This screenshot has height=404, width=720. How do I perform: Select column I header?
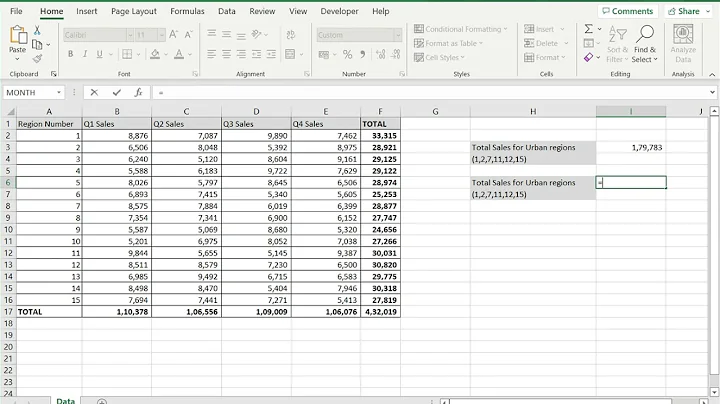tap(630, 111)
